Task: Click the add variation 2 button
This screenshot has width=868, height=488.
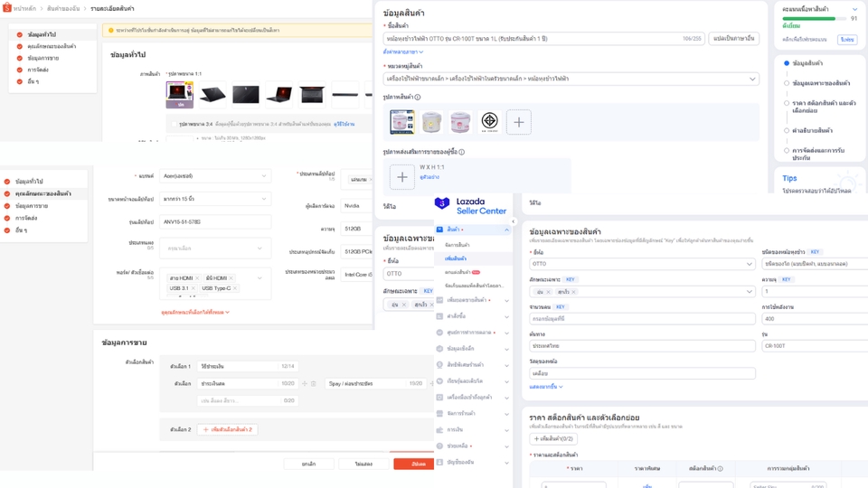Action: [x=227, y=429]
